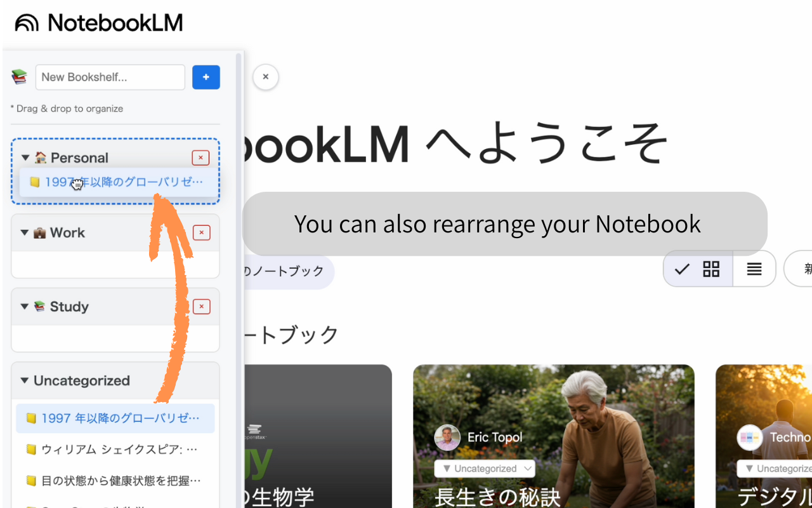Click the blue + button to add a bookshelf

click(206, 77)
